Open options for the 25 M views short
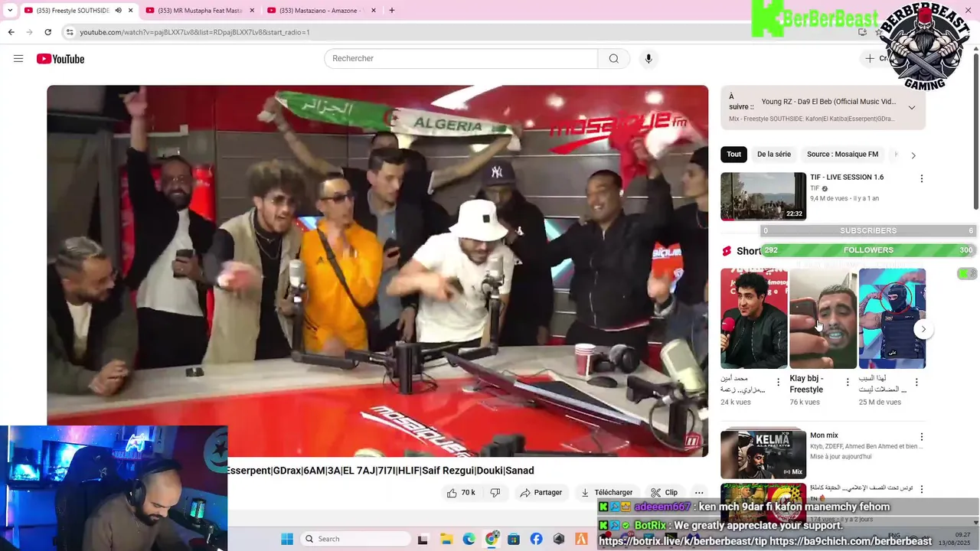Viewport: 980px width, 551px height. click(916, 382)
